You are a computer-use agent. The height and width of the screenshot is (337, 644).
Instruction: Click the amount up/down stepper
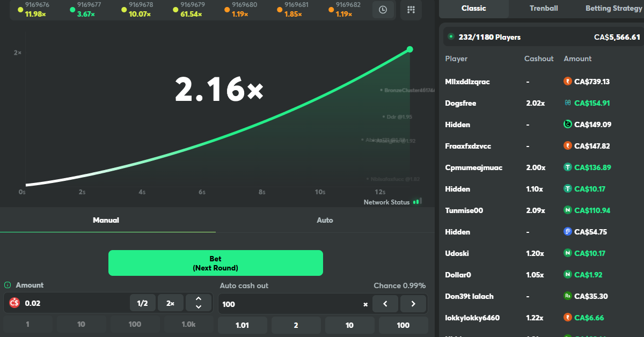pyautogui.click(x=199, y=303)
